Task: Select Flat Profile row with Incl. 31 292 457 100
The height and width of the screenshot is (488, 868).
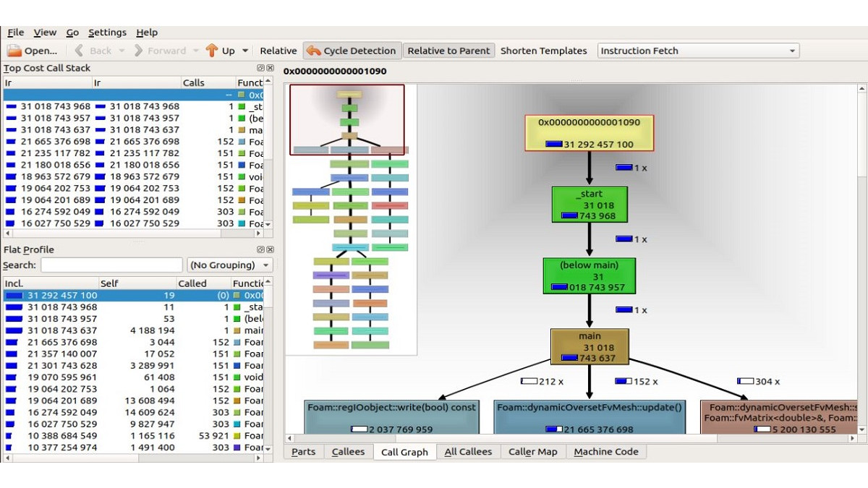Action: 134,296
